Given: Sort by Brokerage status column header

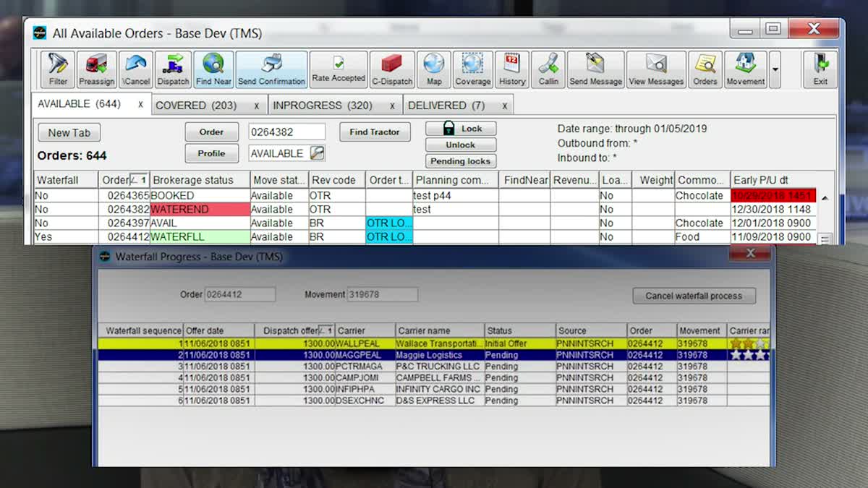Looking at the screenshot, I should 200,180.
